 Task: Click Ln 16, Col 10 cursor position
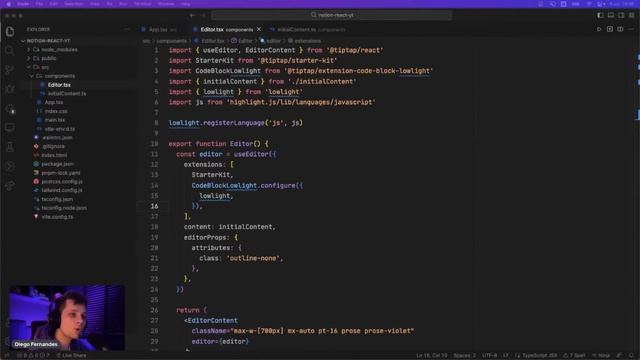coord(431,356)
